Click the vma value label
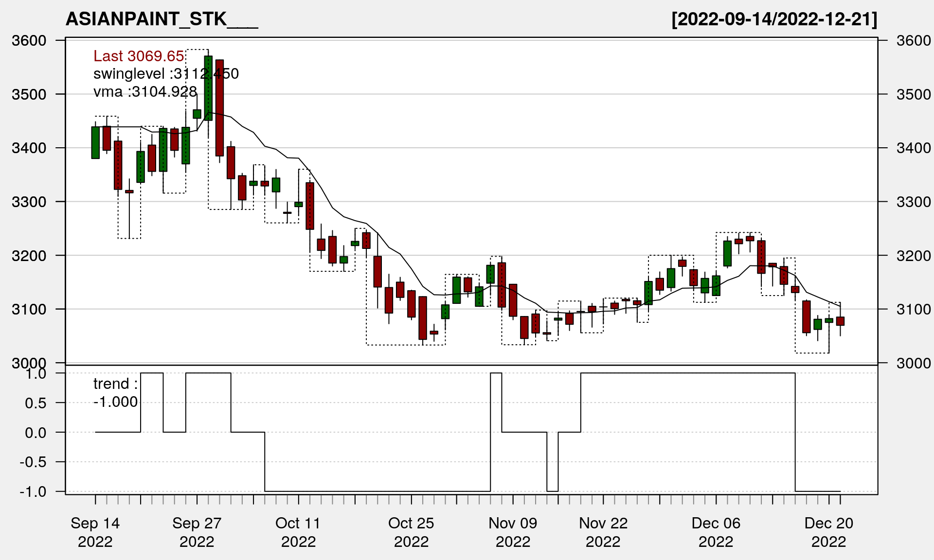The height and width of the screenshot is (560, 934). click(x=145, y=91)
